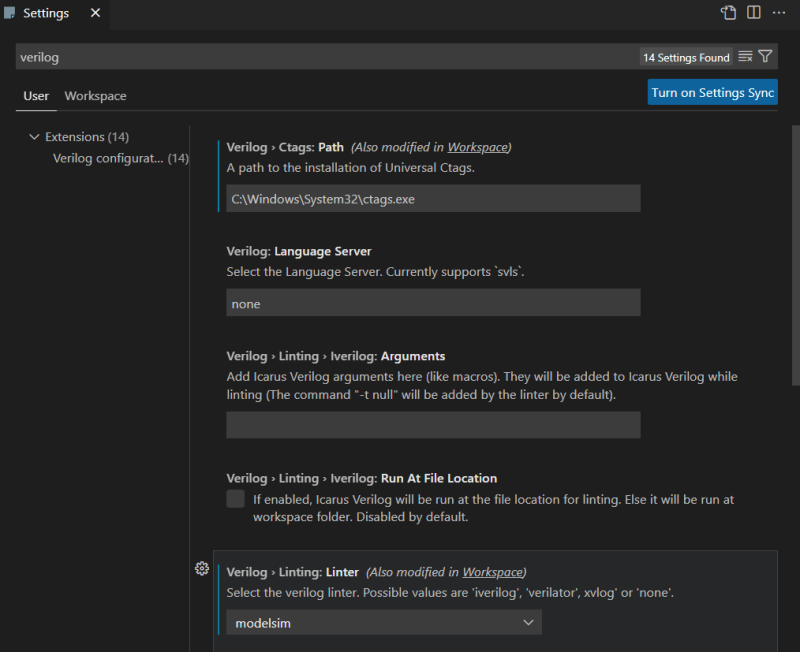Click the Iverilog Arguments empty text field
Viewport: 800px width, 652px height.
pos(433,425)
